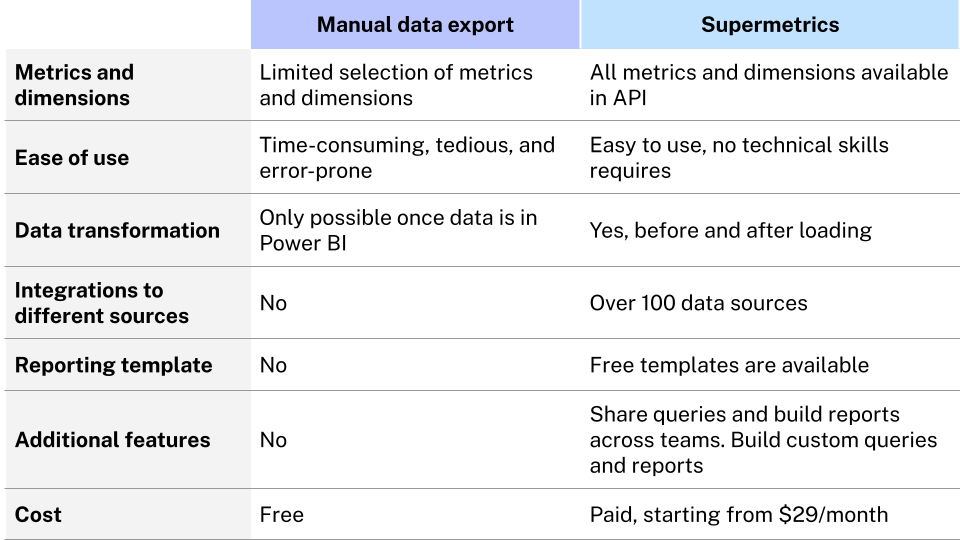
Task: Click Free templates are available cell
Action: click(x=729, y=365)
